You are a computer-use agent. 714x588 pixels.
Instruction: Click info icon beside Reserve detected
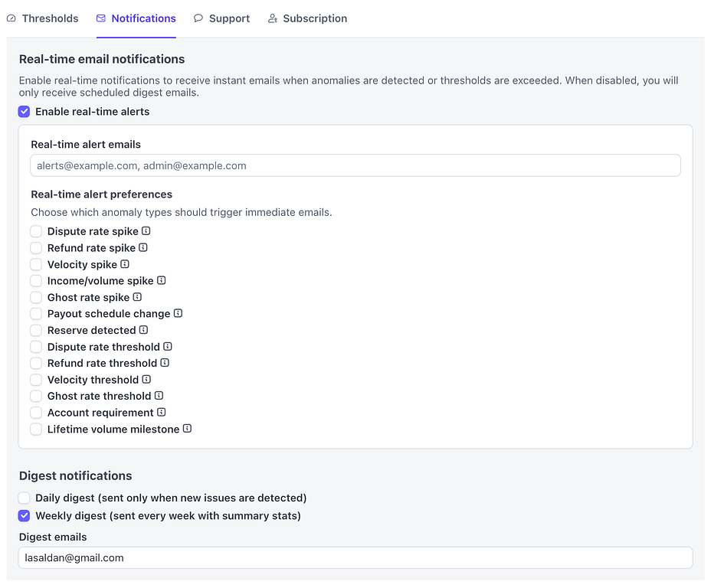[x=143, y=330]
